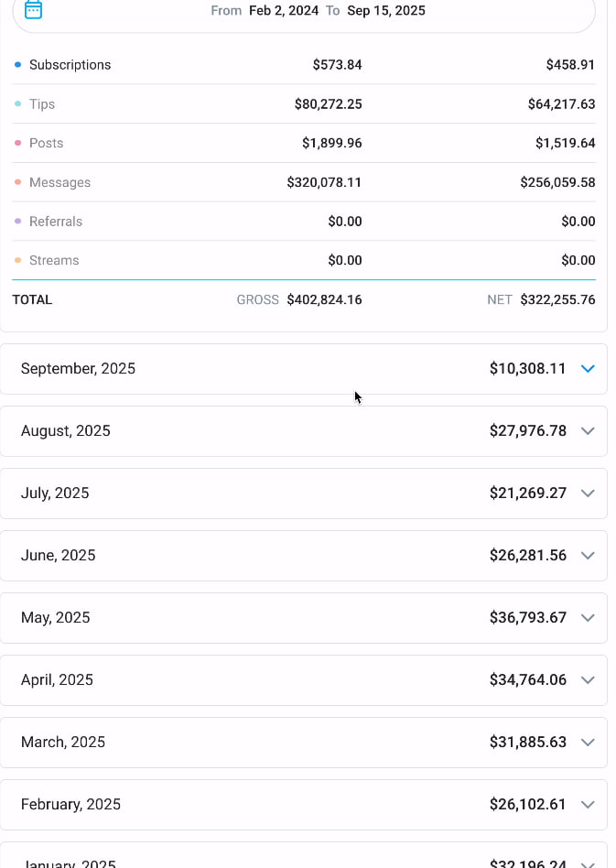This screenshot has height=868, width=616.
Task: Expand the July, 2025 chevron arrow
Action: [x=588, y=494]
